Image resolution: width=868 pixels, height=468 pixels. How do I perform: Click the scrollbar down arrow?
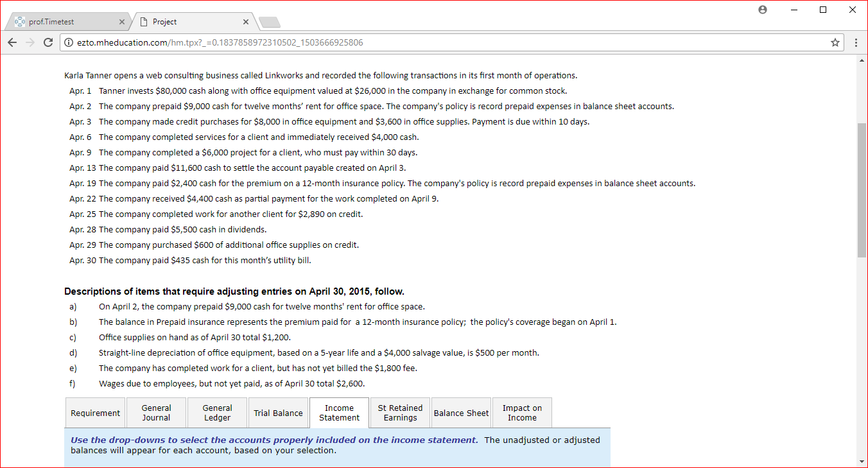click(862, 462)
